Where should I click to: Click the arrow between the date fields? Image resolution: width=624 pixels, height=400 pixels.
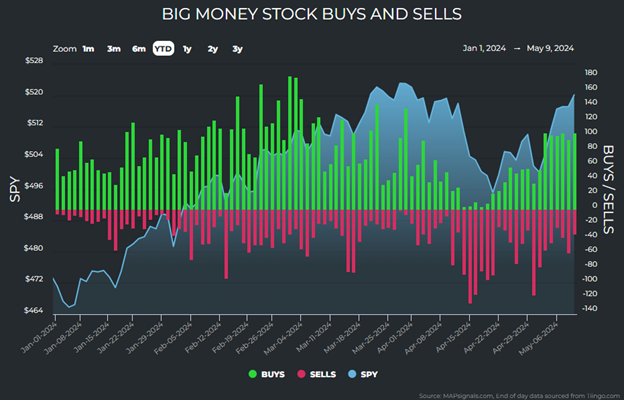pos(518,48)
